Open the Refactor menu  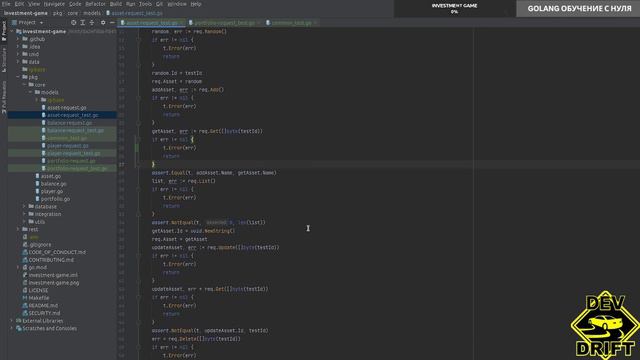tap(95, 4)
